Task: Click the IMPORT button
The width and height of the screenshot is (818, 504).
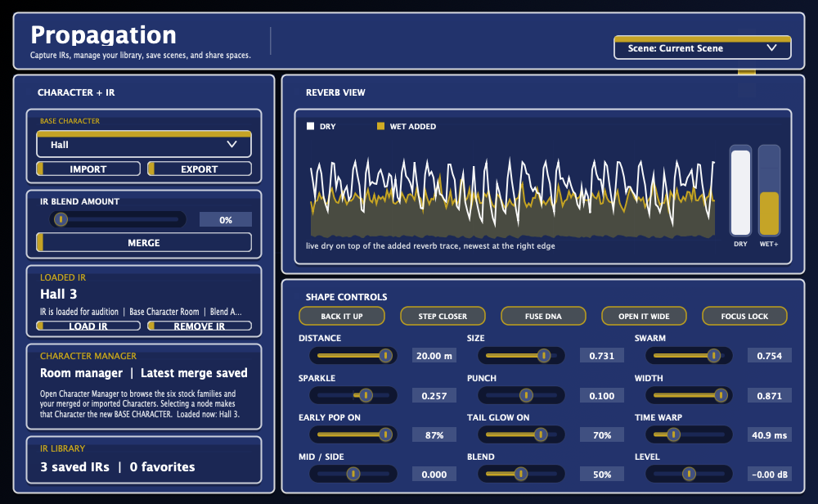Action: [x=88, y=169]
